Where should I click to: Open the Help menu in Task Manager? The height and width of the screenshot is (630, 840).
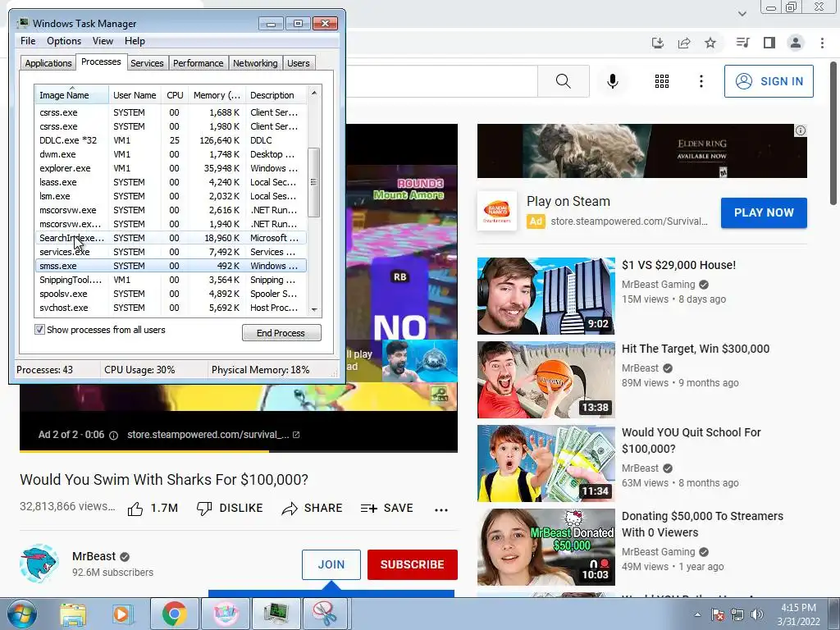[135, 41]
